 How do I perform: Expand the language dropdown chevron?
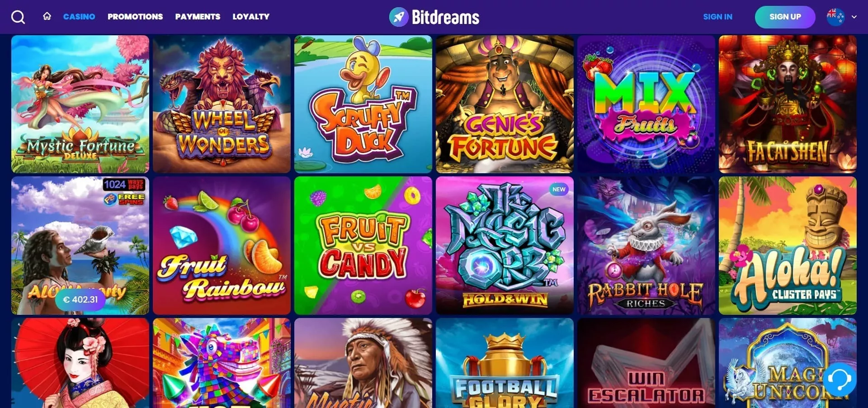coord(854,17)
